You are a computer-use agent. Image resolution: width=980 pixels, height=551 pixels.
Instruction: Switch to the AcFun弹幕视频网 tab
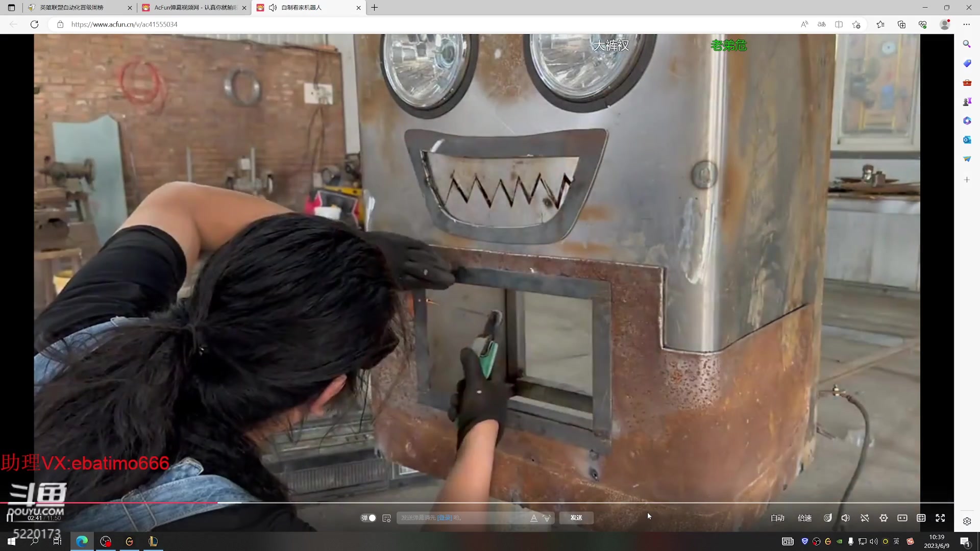[195, 8]
